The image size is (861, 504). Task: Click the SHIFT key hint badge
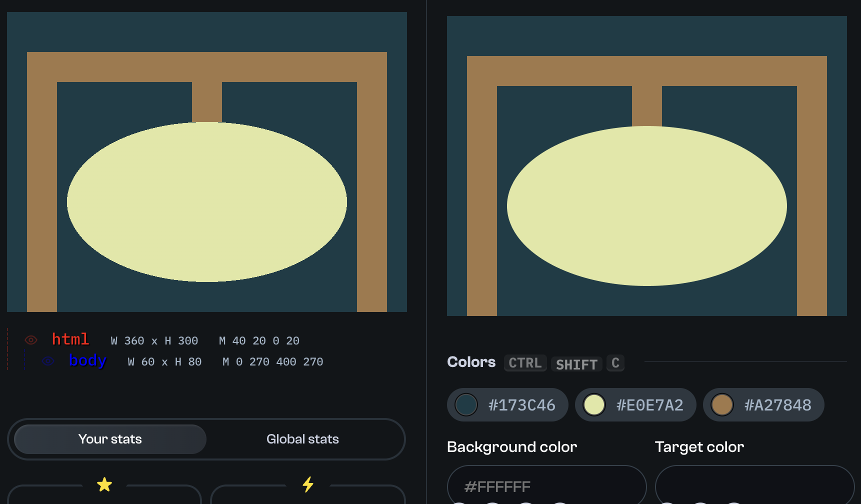[576, 363]
